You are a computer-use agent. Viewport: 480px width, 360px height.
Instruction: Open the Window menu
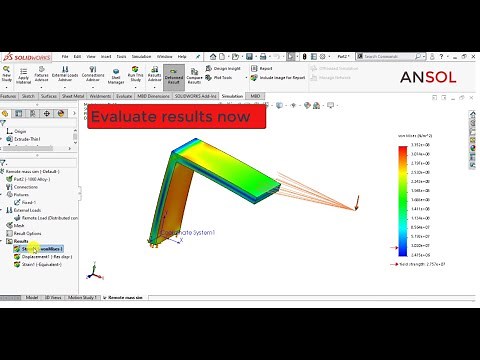pos(165,57)
